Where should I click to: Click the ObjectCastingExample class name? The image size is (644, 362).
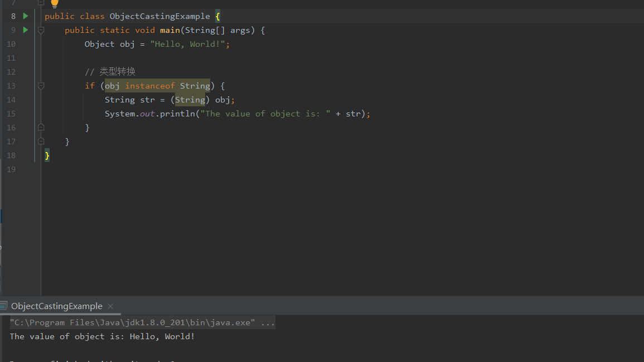(x=160, y=16)
